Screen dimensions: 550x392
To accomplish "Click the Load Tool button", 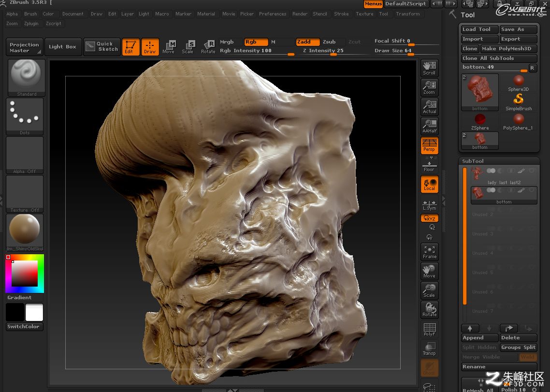I will (x=480, y=29).
